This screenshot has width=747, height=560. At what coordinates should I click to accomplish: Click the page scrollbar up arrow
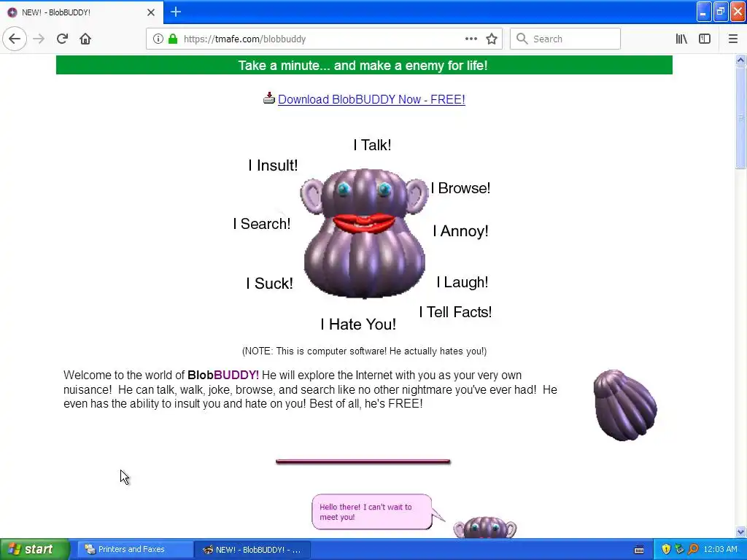(x=740, y=60)
